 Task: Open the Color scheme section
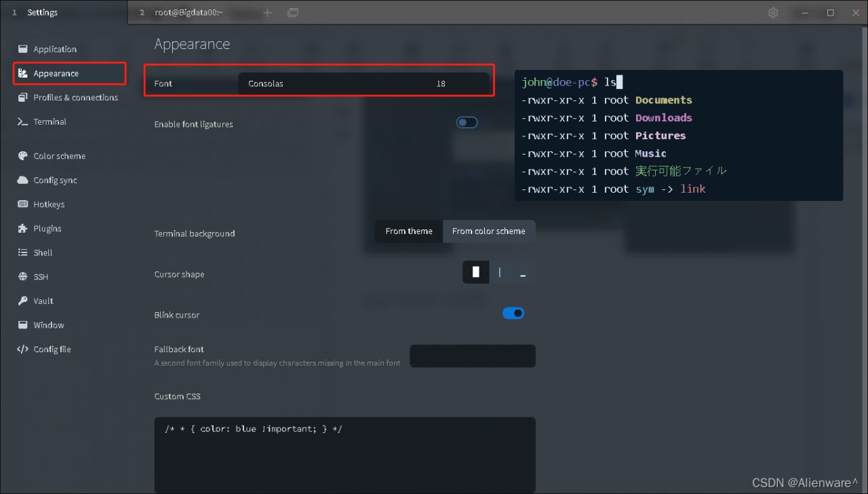pos(60,156)
